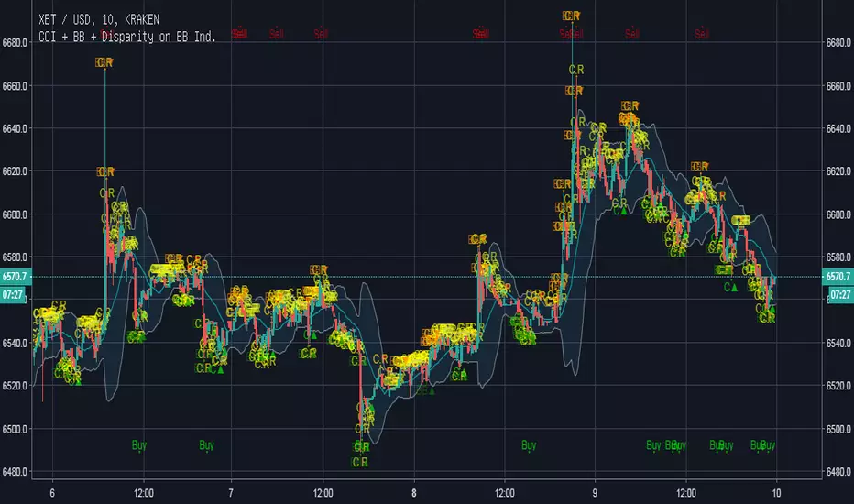Click the Buy signal after 12:00 on day 8
This screenshot has height=504, width=854.
click(529, 445)
